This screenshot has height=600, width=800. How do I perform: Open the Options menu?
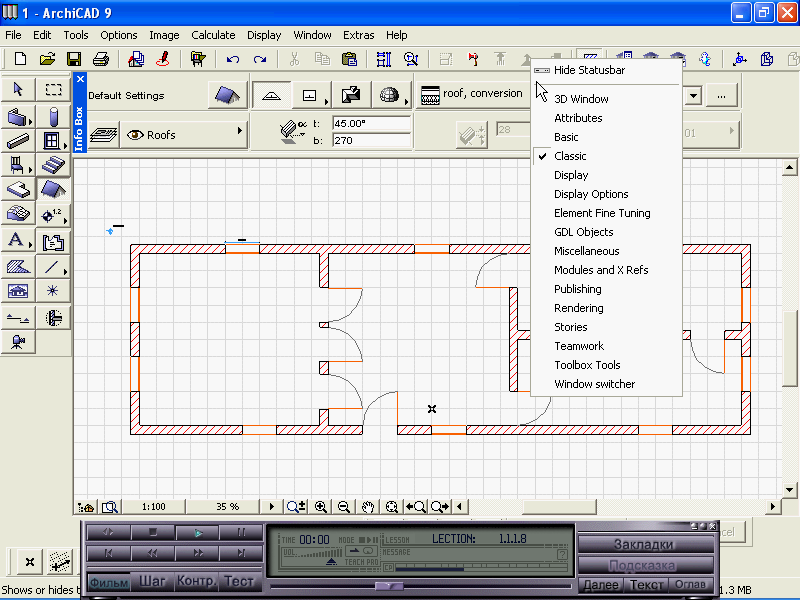119,35
